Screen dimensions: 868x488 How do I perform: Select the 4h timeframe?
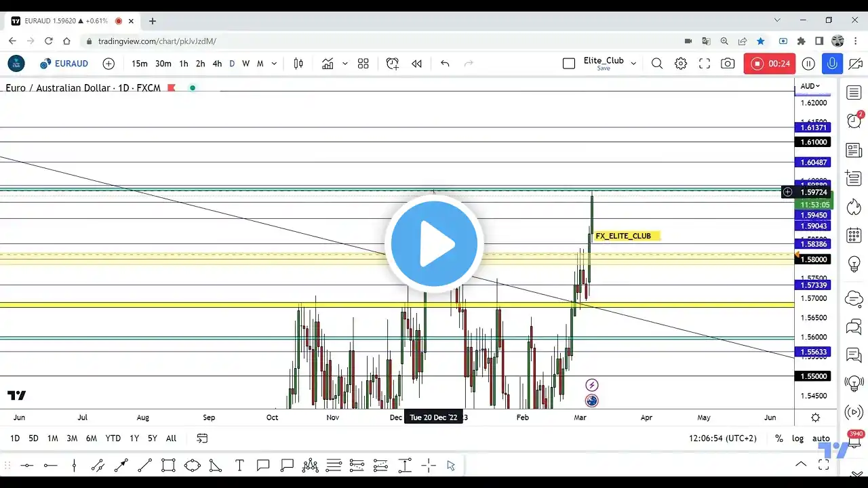click(217, 64)
